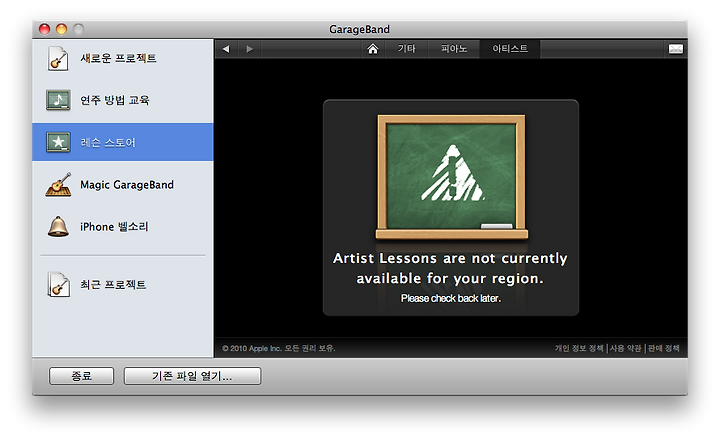Select the 레슨 스토어 sidebar label
The image size is (720, 440).
(x=108, y=142)
